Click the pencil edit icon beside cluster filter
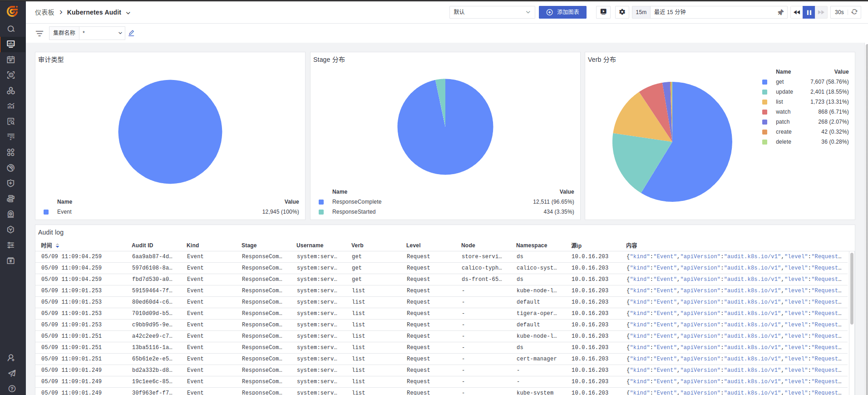Screen dimensions: 868x395 tap(131, 33)
